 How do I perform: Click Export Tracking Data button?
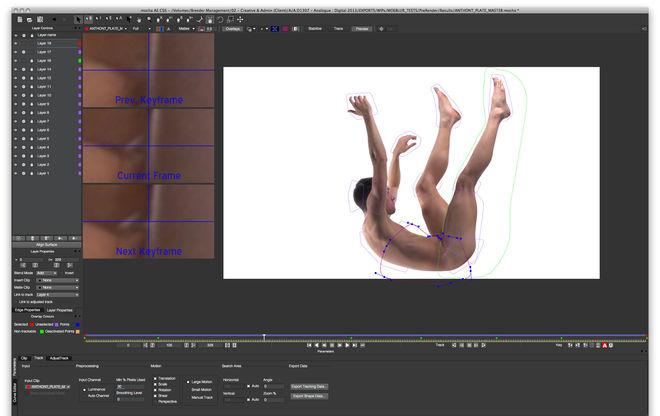pyautogui.click(x=309, y=385)
